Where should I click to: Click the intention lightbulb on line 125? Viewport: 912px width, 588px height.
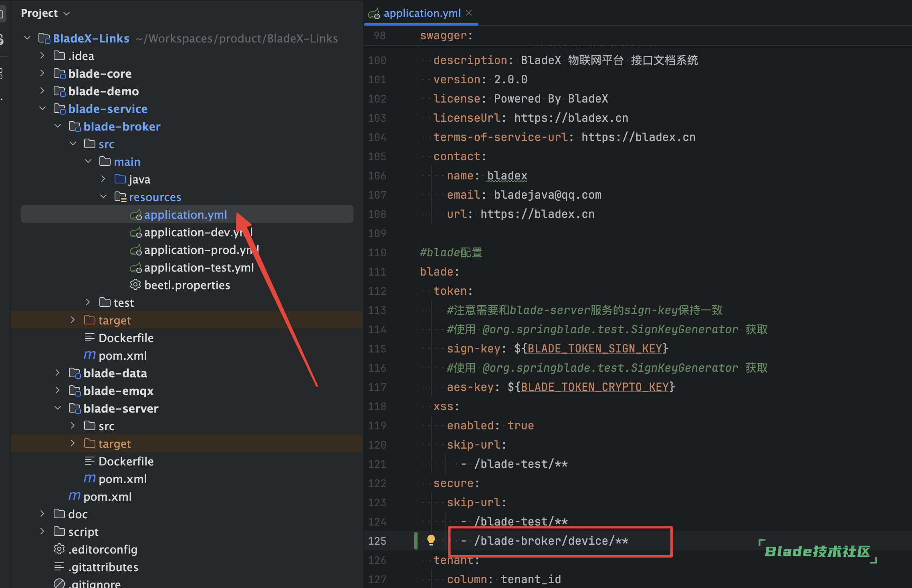[x=431, y=540]
